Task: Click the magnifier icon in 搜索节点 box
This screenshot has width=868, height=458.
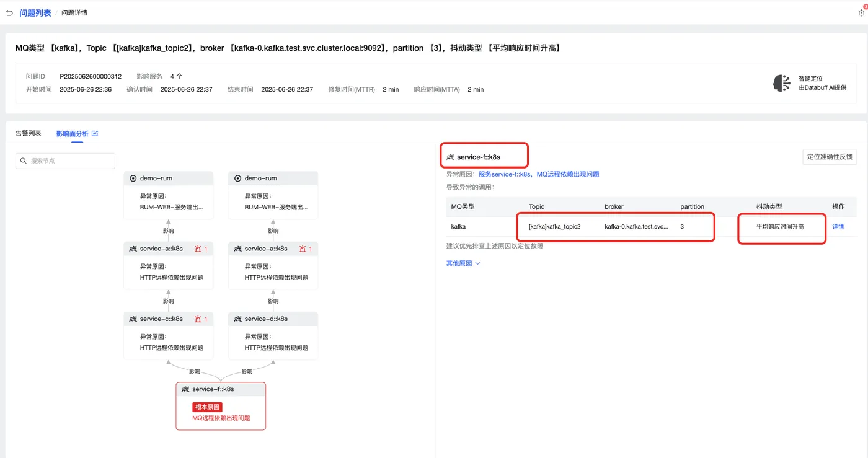Action: pyautogui.click(x=24, y=161)
